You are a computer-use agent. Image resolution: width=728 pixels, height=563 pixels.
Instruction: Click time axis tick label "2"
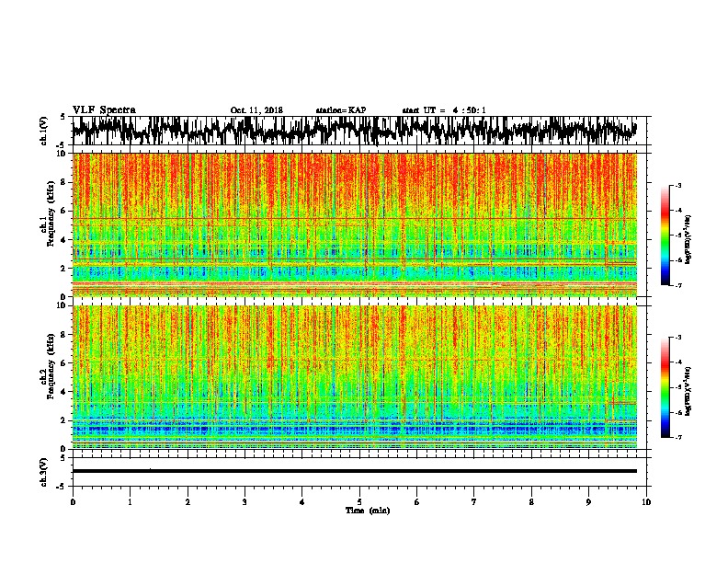pos(188,502)
